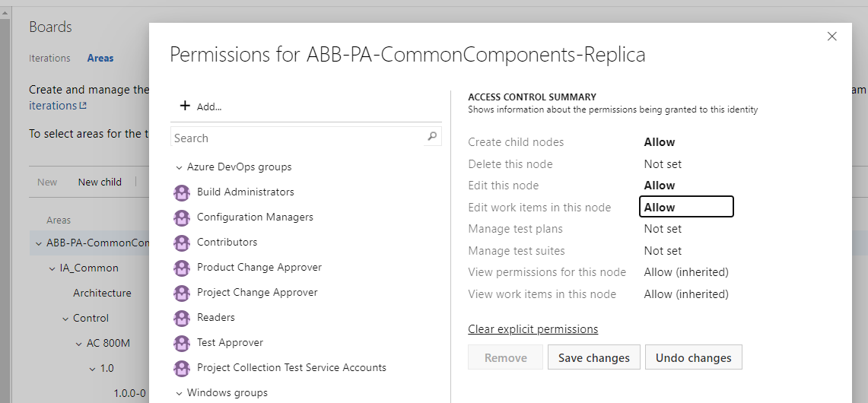Select the Project Change Approver group name
This screenshot has width=868, height=403.
pyautogui.click(x=257, y=292)
